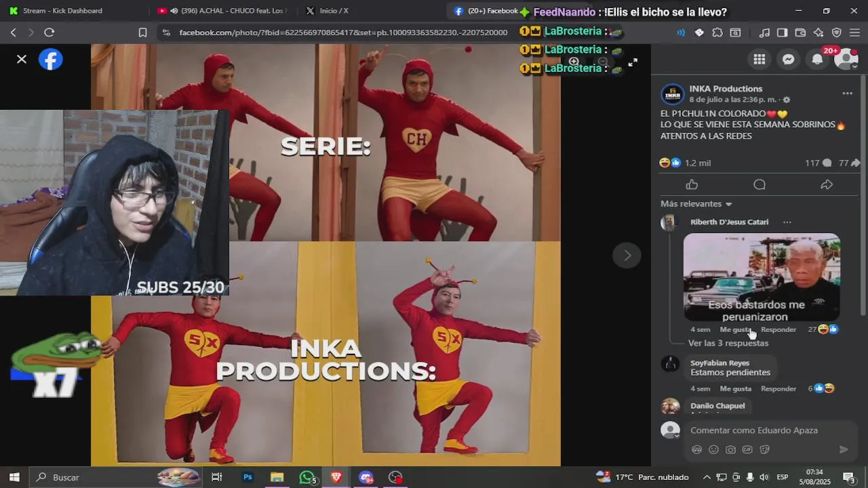
Task: Open account profile menu avatar
Action: tap(846, 60)
